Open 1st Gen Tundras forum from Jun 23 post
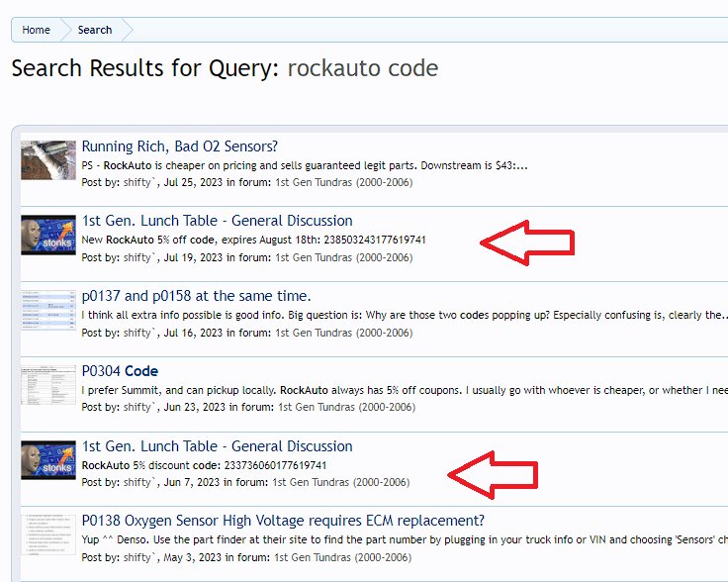Image resolution: width=728 pixels, height=582 pixels. 346,407
